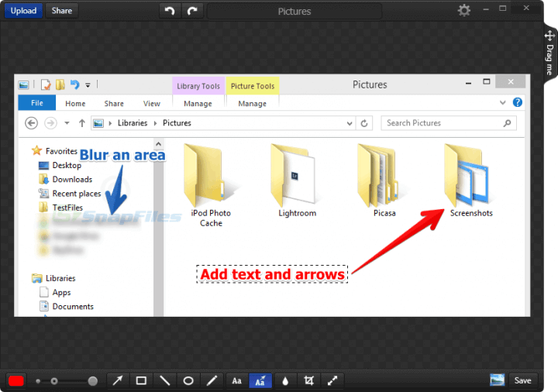Undo the last edit
The image size is (558, 392).
click(170, 11)
